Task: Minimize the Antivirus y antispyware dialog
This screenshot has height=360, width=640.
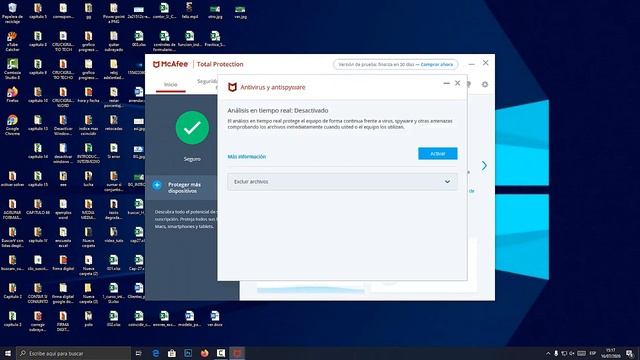Action: click(x=447, y=83)
